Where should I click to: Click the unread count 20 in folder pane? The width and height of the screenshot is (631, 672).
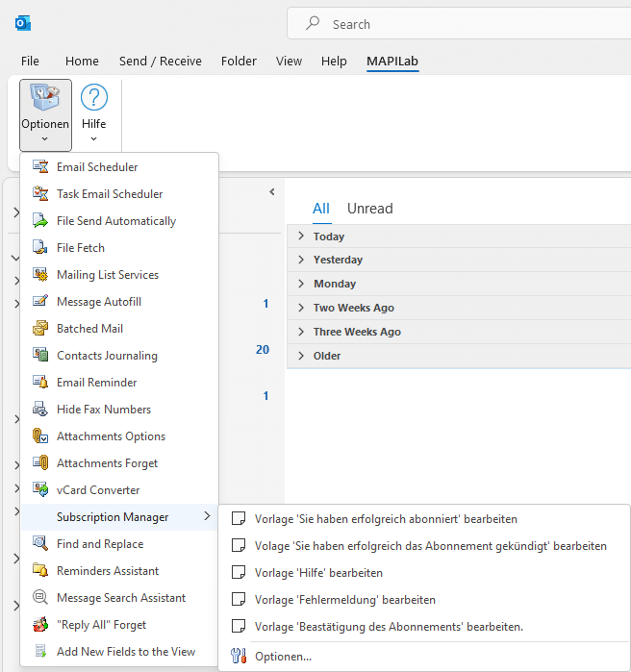[263, 350]
